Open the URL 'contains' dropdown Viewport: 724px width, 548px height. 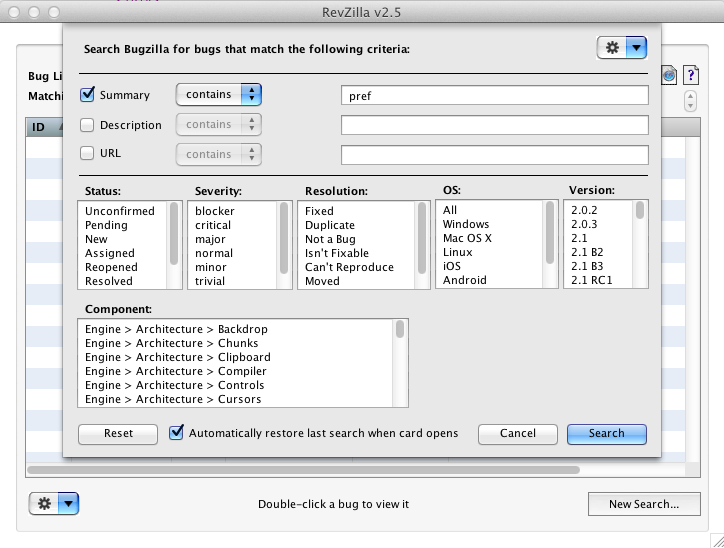tap(218, 154)
